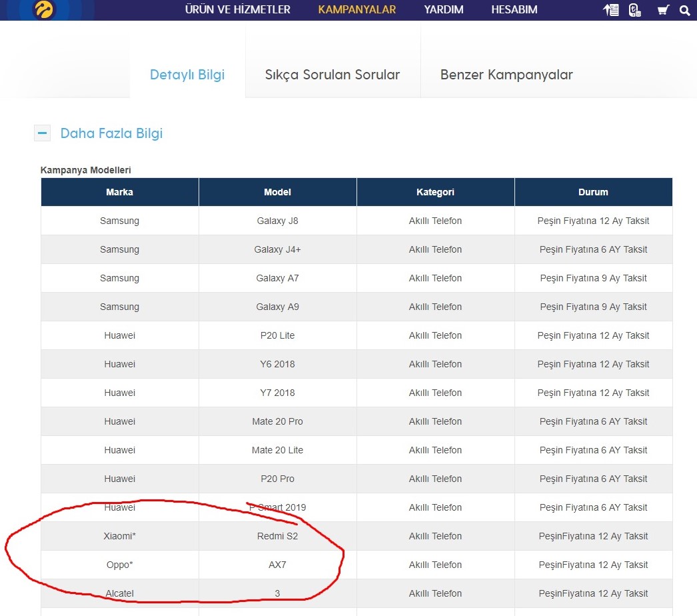The image size is (697, 616).
Task: Open the ÜRÜN VE HİZMETLER menu
Action: (237, 9)
